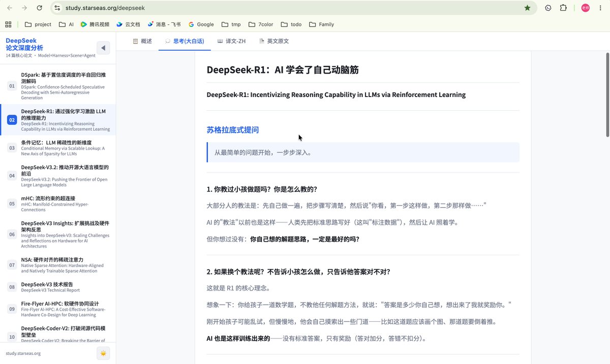Select paper 05 mHC in sidebar
Image resolution: width=610 pixels, height=364 pixels.
[x=58, y=204]
